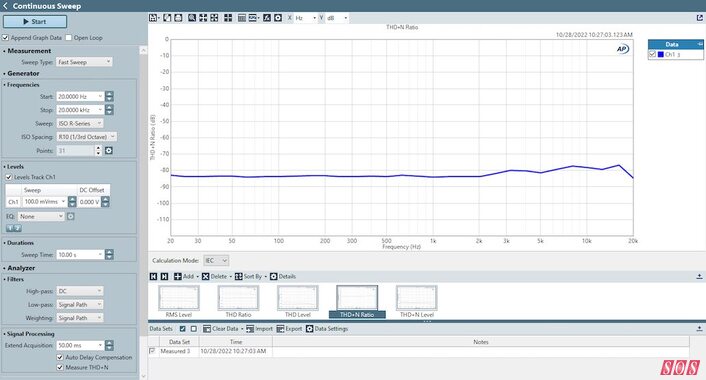Image resolution: width=706 pixels, height=380 pixels.
Task: Click the save graph icon in graph toolbar
Action: tap(154, 18)
